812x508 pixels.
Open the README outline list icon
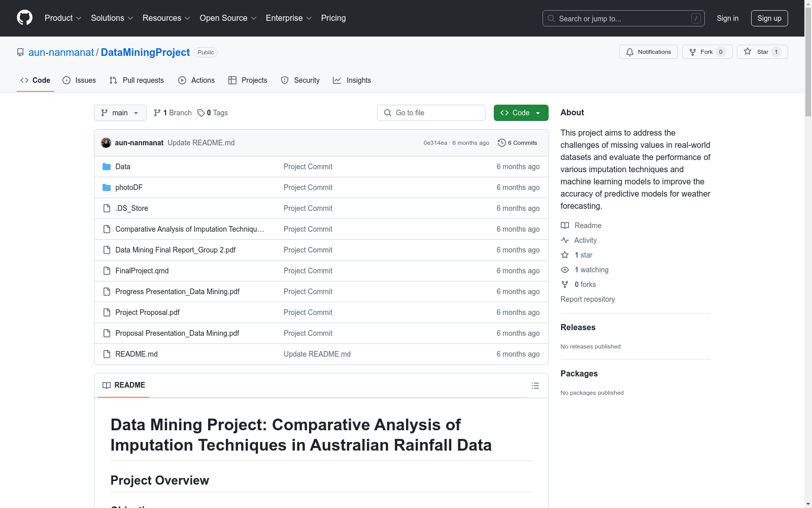535,386
